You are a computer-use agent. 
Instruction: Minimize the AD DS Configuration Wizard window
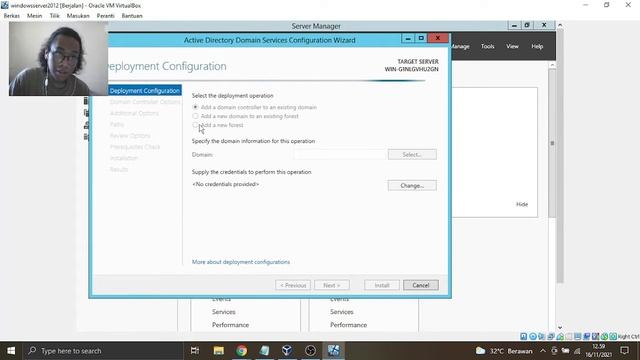(407, 38)
